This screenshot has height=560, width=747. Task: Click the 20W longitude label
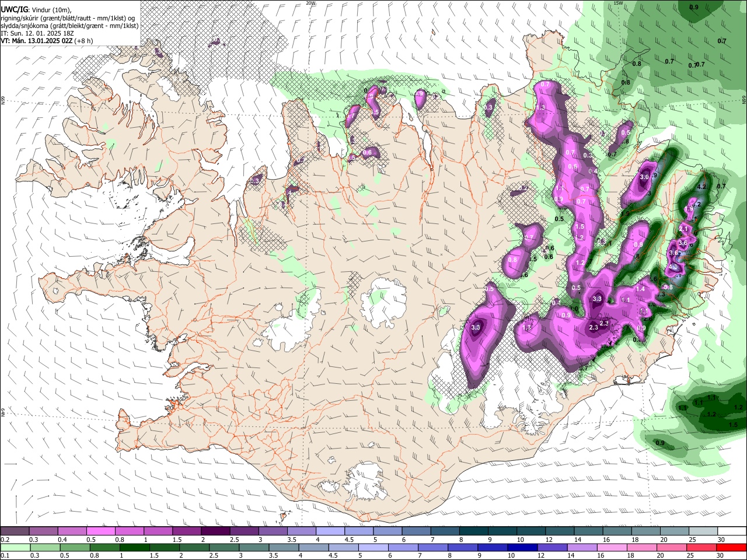[x=310, y=3]
